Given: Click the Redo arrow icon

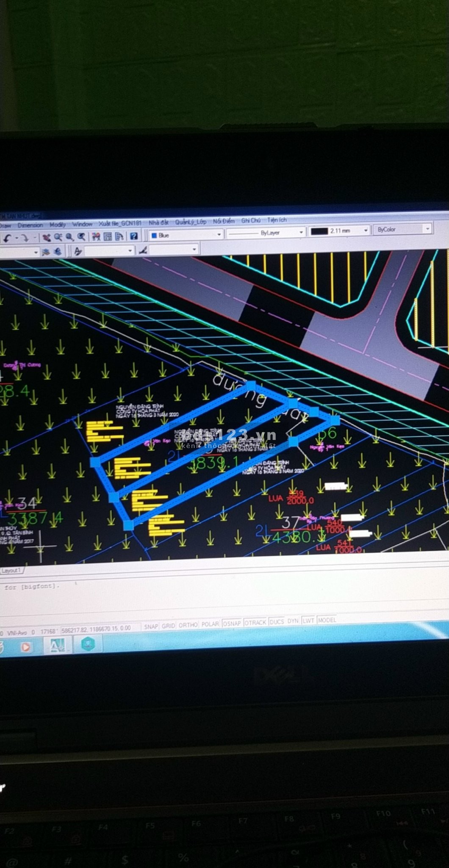Looking at the screenshot, I should [x=25, y=238].
